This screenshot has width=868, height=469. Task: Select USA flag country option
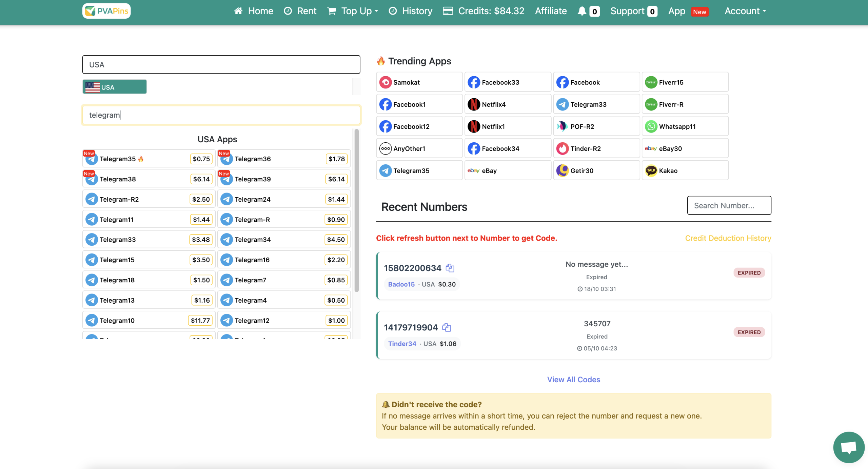point(115,87)
